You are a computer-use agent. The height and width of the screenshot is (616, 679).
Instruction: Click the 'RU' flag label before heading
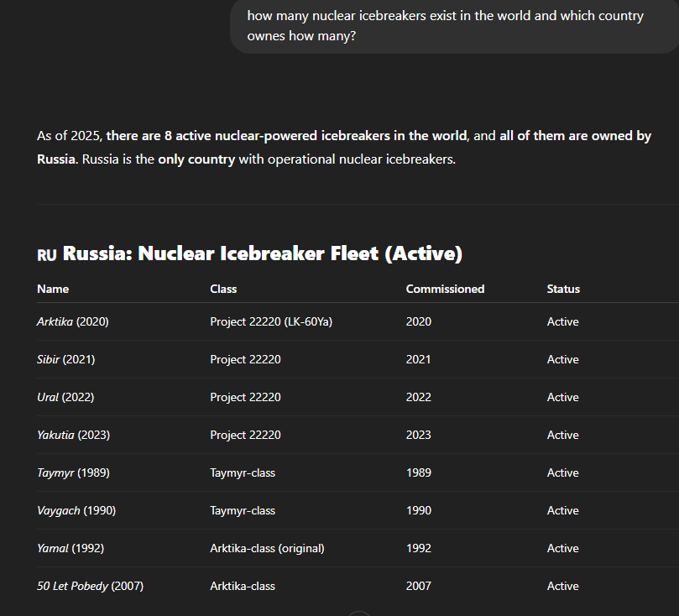[x=47, y=255]
